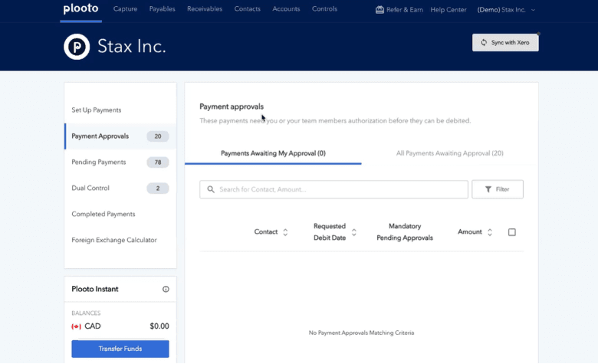Click the sync arrows icon on Xero button
This screenshot has height=364, width=598.
(484, 42)
